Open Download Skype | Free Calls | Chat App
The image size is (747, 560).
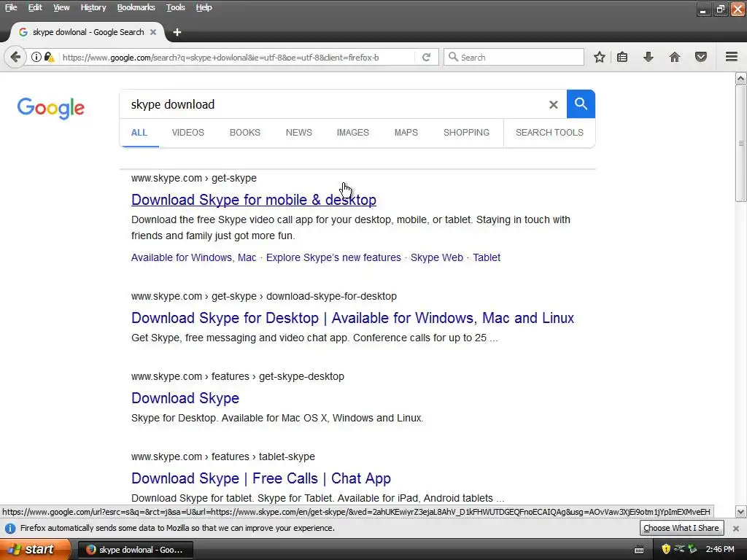(260, 478)
